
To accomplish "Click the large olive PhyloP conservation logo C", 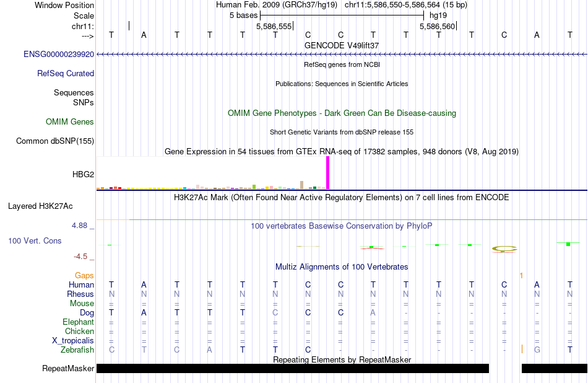I will coord(504,249).
